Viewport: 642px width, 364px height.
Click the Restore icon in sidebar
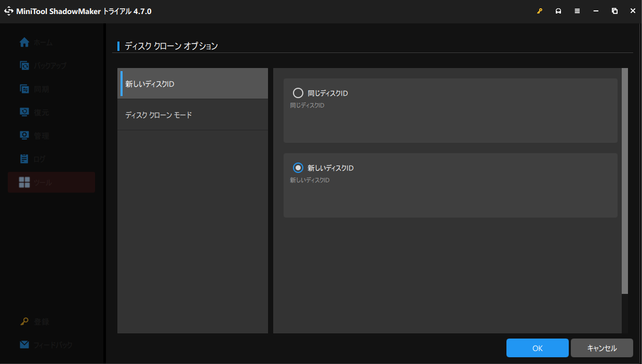[x=24, y=112]
